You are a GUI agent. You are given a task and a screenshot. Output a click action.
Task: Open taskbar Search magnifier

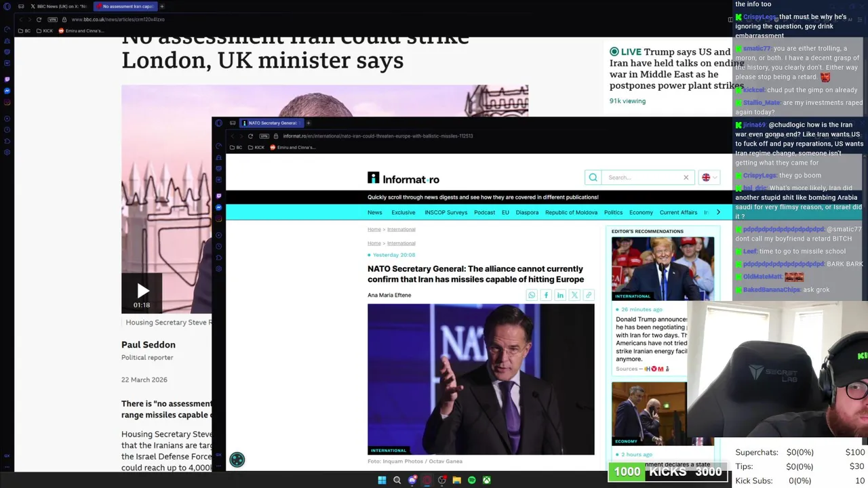(397, 480)
